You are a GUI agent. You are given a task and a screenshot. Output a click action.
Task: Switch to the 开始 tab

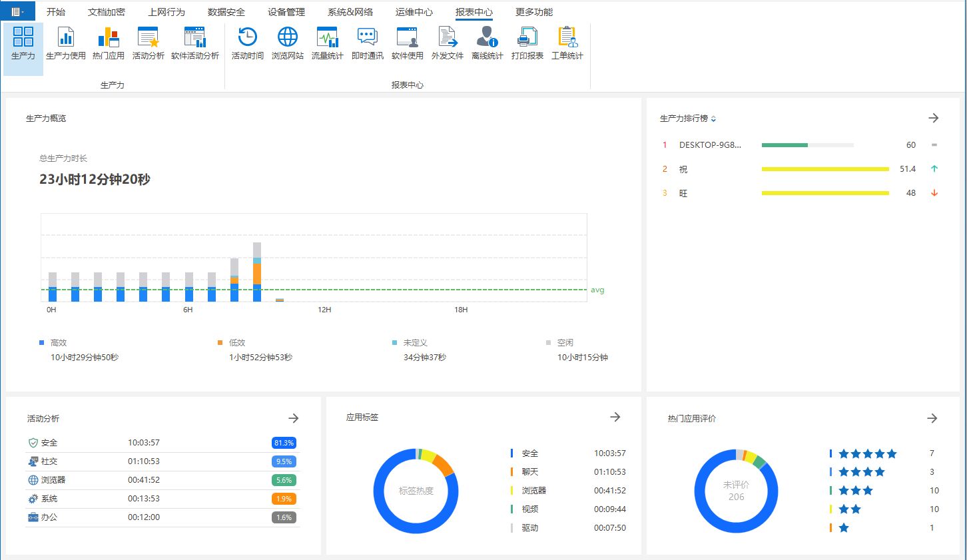pos(56,12)
